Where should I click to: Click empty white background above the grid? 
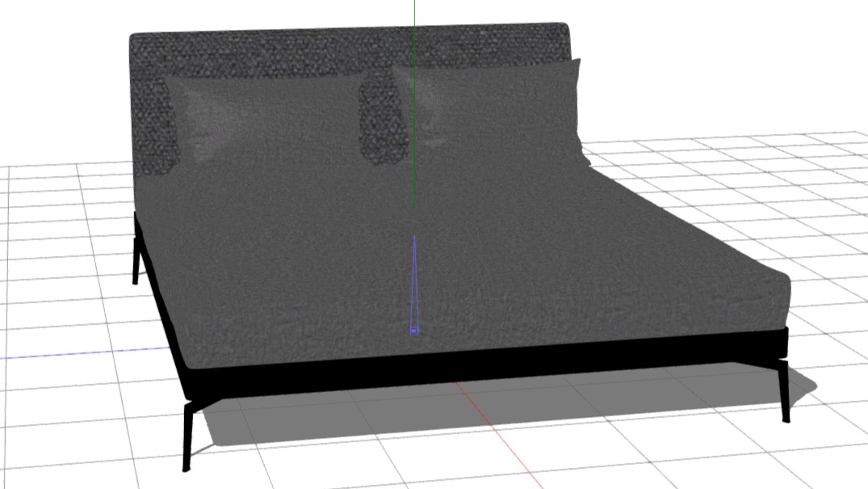tap(727, 65)
